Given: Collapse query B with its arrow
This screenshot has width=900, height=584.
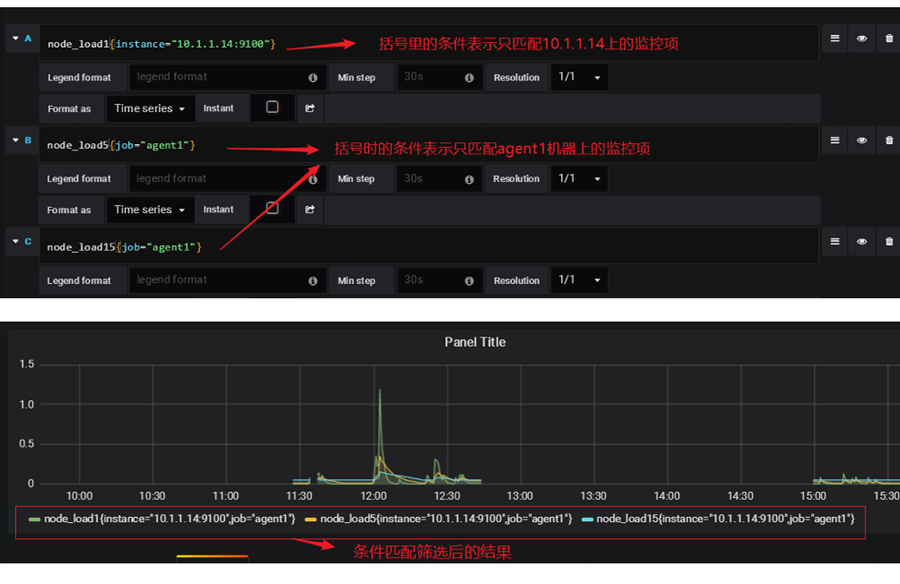Looking at the screenshot, I should pyautogui.click(x=15, y=140).
